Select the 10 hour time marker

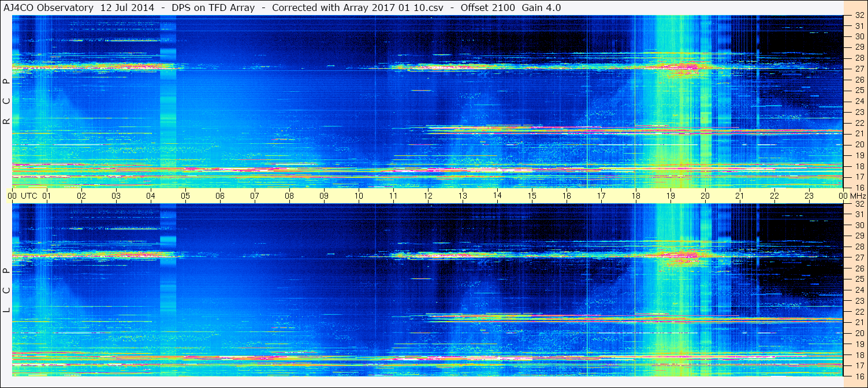pos(359,196)
